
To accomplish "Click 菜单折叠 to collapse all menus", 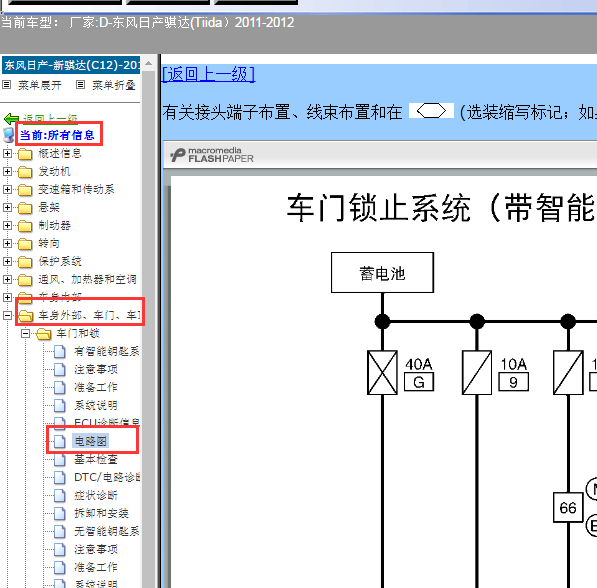I will 113,85.
